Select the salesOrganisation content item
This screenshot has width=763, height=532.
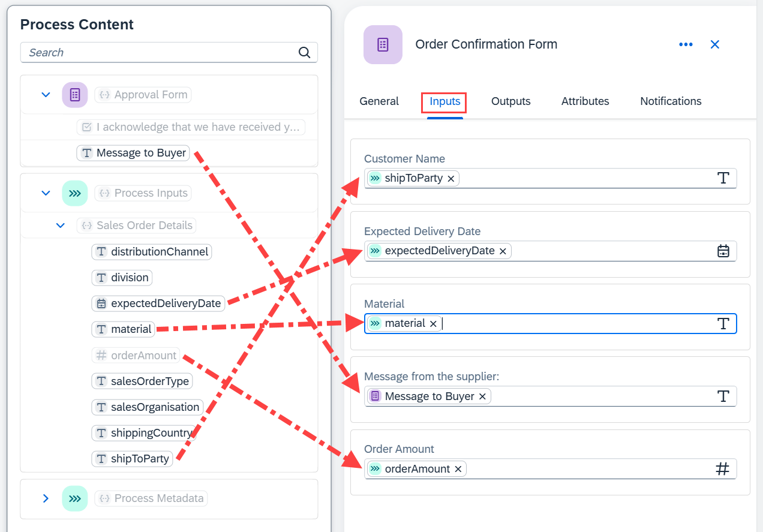pos(148,407)
